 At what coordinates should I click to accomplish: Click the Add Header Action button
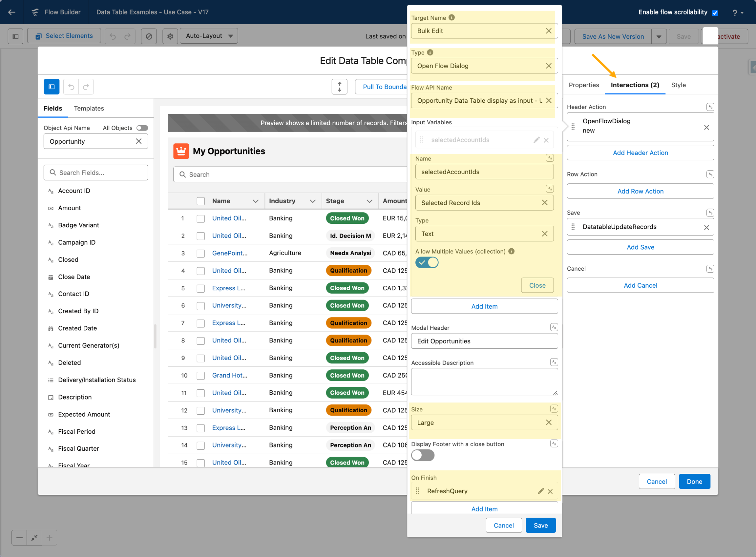640,153
